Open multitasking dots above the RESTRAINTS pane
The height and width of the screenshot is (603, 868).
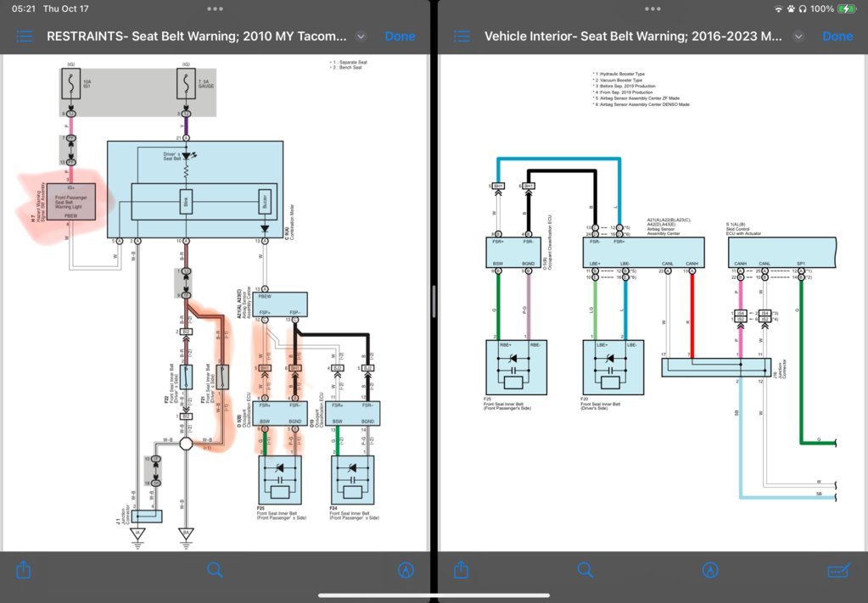click(x=215, y=8)
